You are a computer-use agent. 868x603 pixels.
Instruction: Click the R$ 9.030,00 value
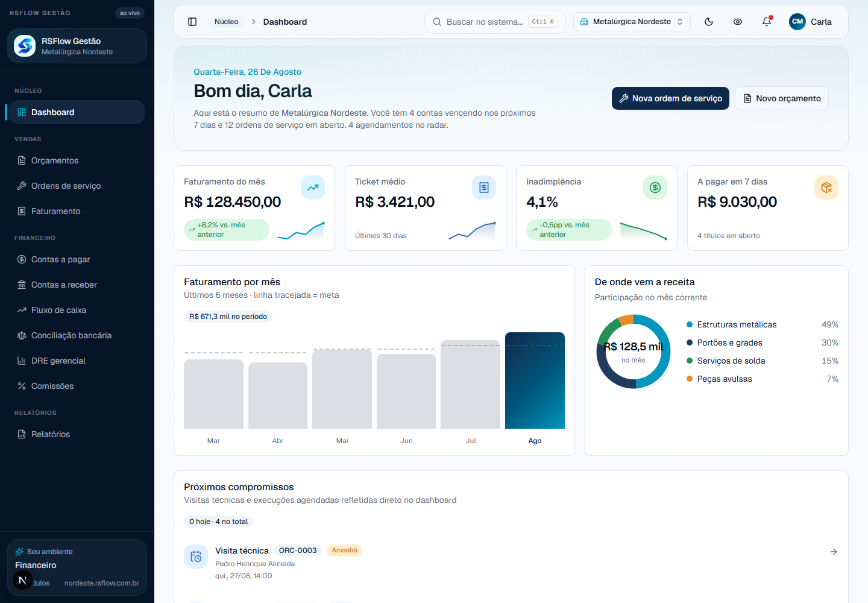(x=737, y=202)
